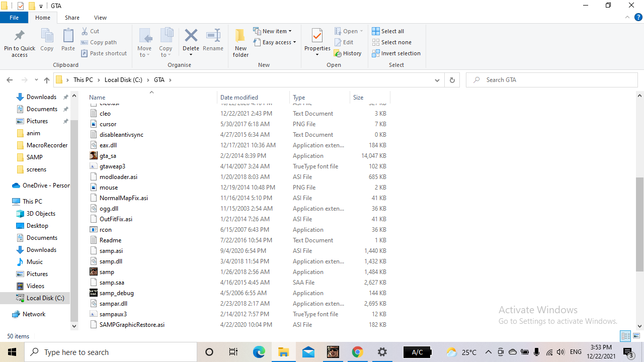644x362 pixels.
Task: Click Edit in the Open group
Action: pos(344,42)
